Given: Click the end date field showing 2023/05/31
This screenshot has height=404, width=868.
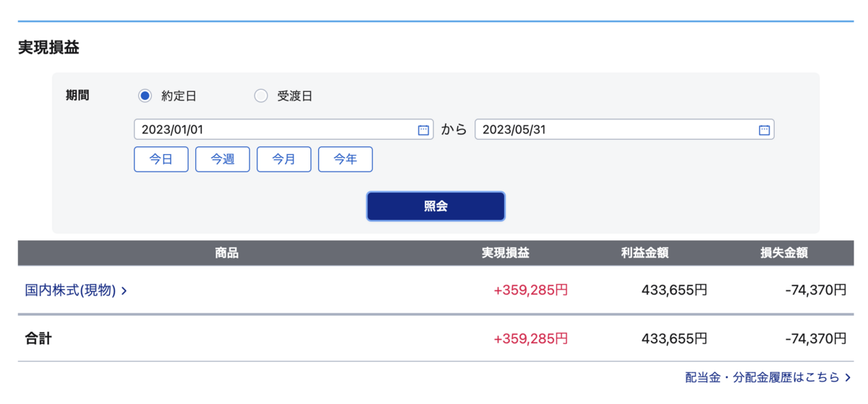Looking at the screenshot, I should (x=624, y=130).
